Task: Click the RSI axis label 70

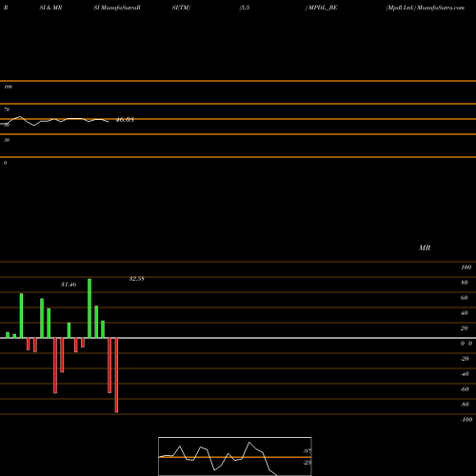Action: pos(7,109)
